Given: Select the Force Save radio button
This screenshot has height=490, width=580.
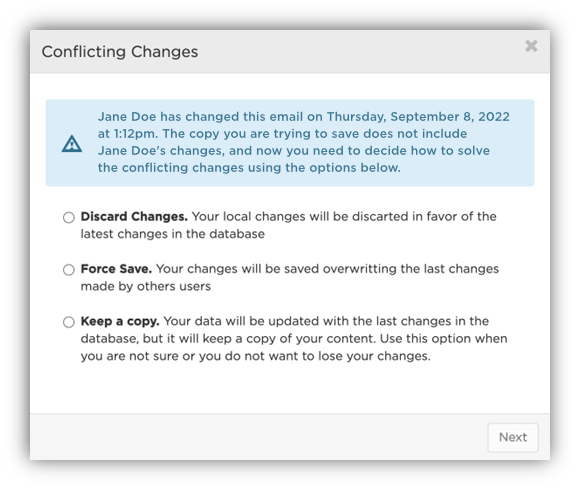Looking at the screenshot, I should tap(69, 270).
